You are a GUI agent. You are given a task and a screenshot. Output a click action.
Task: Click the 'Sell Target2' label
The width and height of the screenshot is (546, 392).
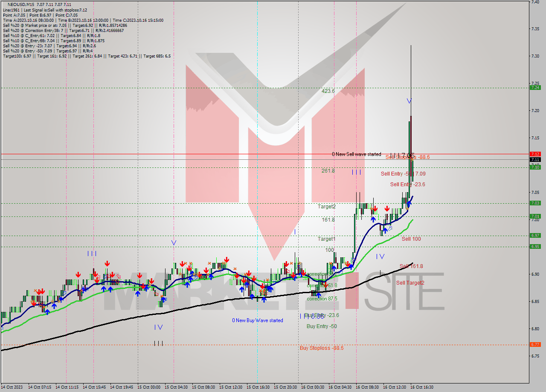click(410, 283)
